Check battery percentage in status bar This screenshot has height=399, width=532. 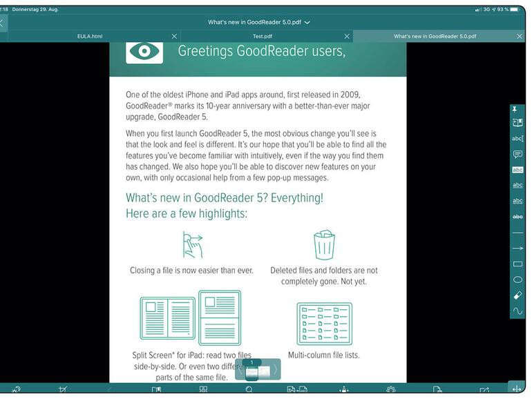tap(503, 10)
